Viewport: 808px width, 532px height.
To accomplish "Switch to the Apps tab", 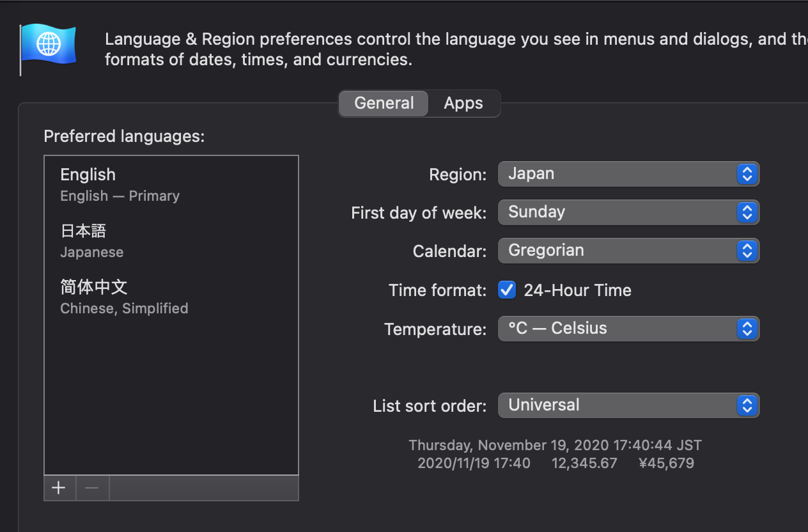I will pyautogui.click(x=463, y=104).
